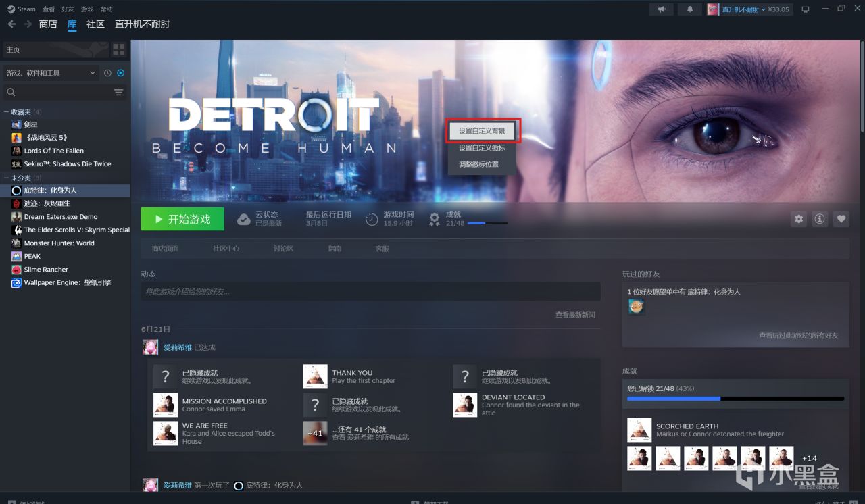Viewport: 865px width, 504px height.
Task: Toggle the favorite heart for this game
Action: (x=841, y=219)
